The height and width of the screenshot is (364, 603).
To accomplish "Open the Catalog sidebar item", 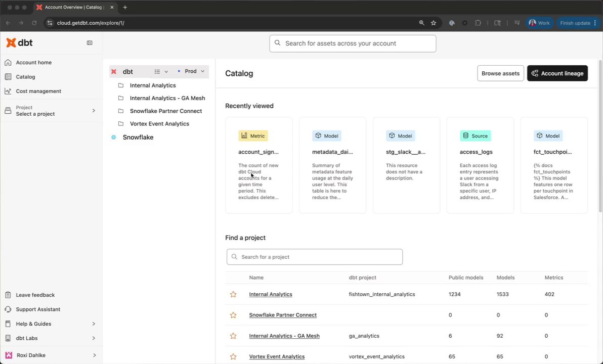I will pyautogui.click(x=25, y=77).
